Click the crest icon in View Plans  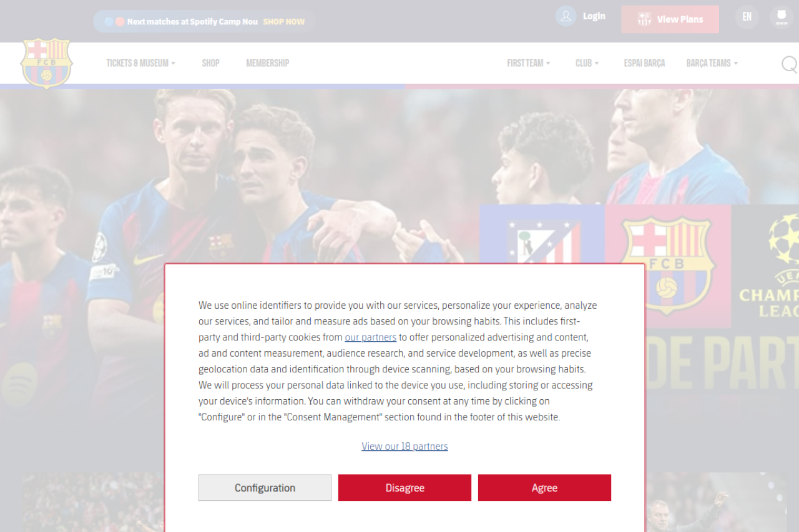pos(644,19)
